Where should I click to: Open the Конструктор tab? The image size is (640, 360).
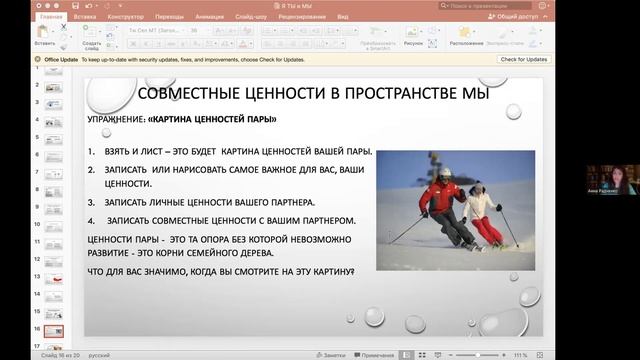(x=126, y=17)
